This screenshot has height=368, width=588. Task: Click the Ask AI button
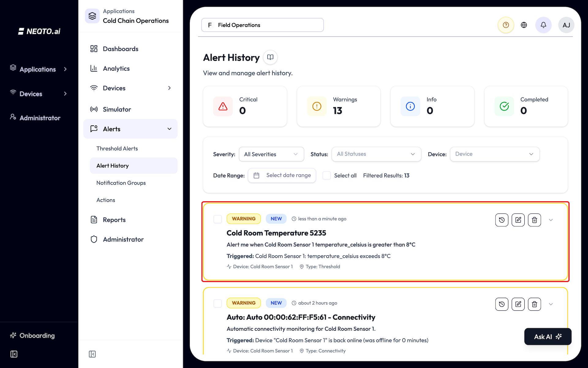coord(548,336)
